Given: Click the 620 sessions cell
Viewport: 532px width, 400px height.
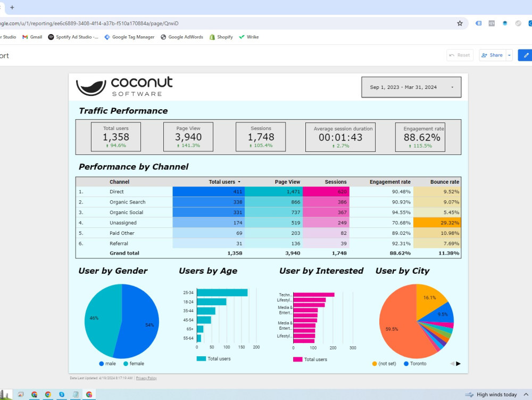Looking at the screenshot, I should [x=326, y=192].
